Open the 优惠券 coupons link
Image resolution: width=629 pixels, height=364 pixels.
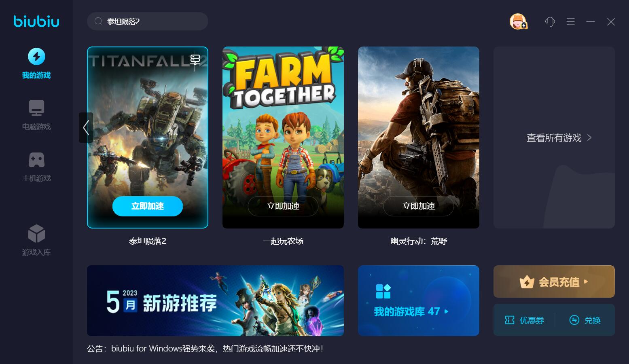[x=524, y=320]
